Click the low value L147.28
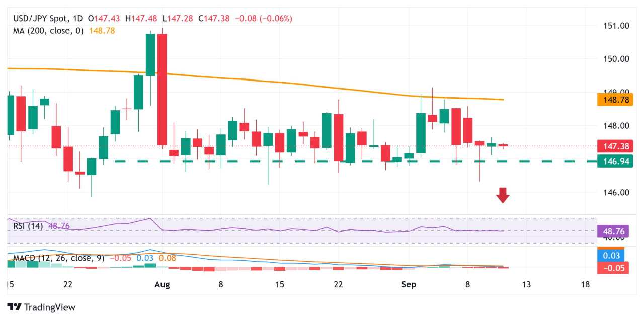This screenshot has height=320, width=644. coord(179,19)
